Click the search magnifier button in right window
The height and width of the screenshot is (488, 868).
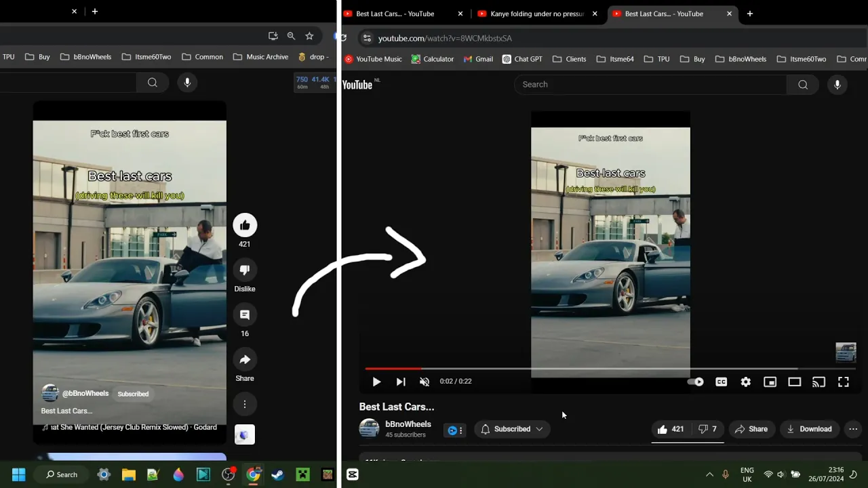pyautogui.click(x=803, y=85)
